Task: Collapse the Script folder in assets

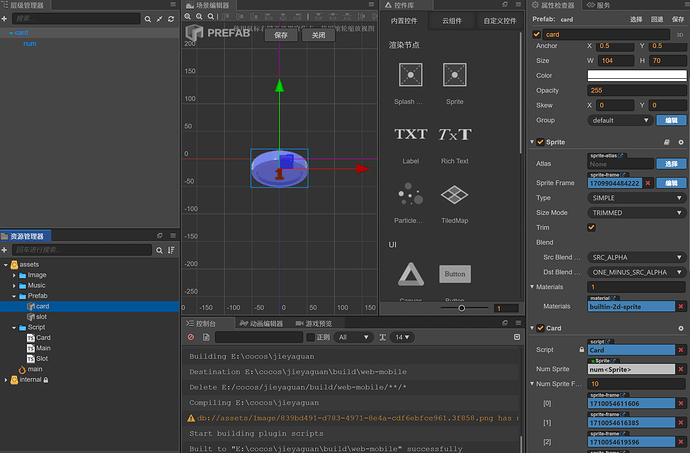Action: (14, 328)
